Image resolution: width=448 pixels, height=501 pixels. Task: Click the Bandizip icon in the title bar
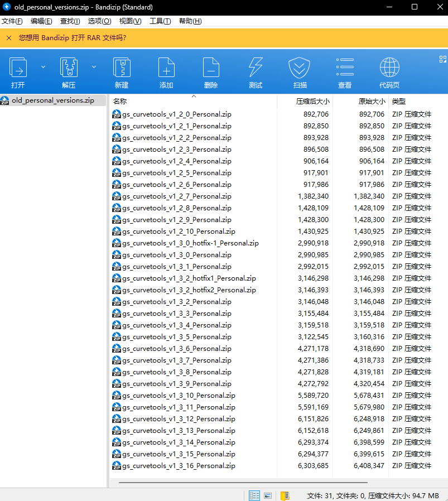[6, 7]
